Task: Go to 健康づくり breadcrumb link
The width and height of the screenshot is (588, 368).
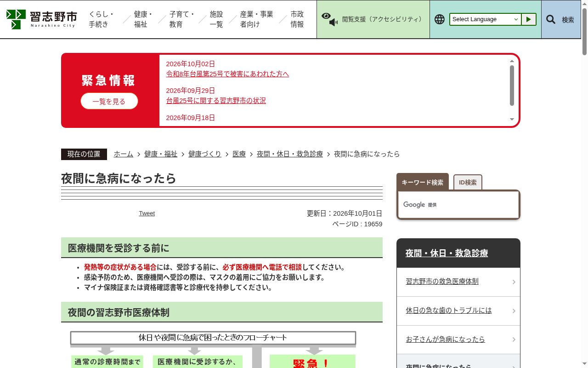Action: (205, 154)
